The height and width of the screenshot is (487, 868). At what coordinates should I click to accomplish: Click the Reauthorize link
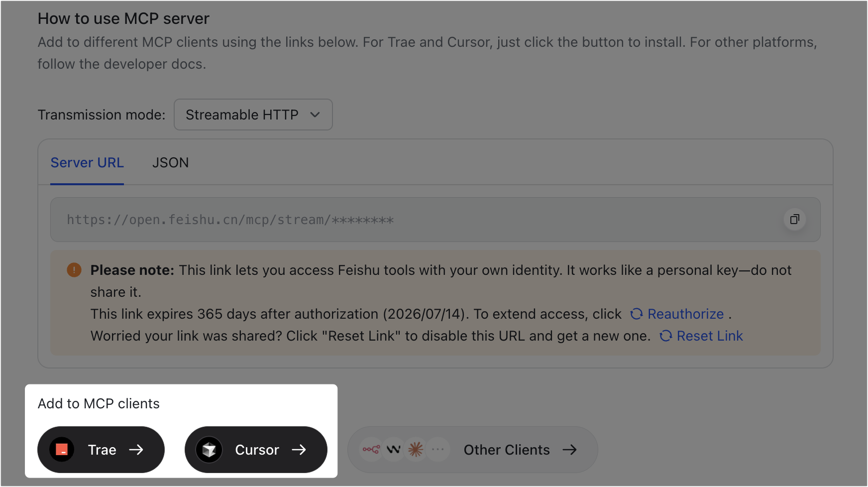point(685,314)
